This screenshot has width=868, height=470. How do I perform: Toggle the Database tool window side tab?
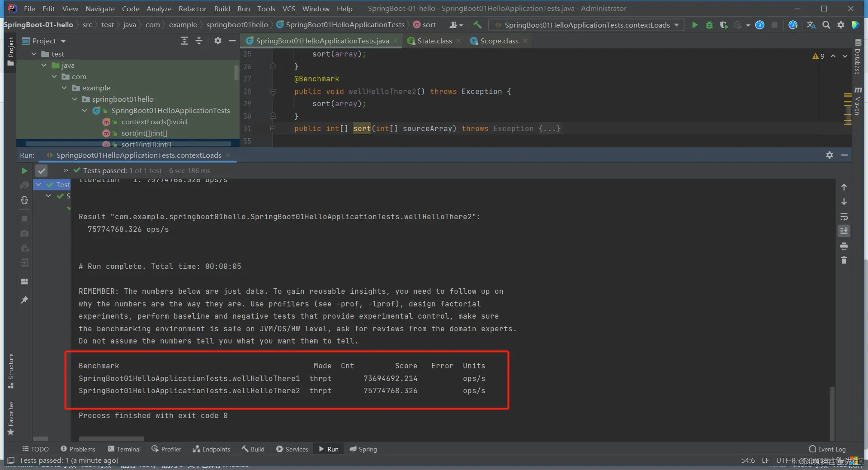(858, 56)
